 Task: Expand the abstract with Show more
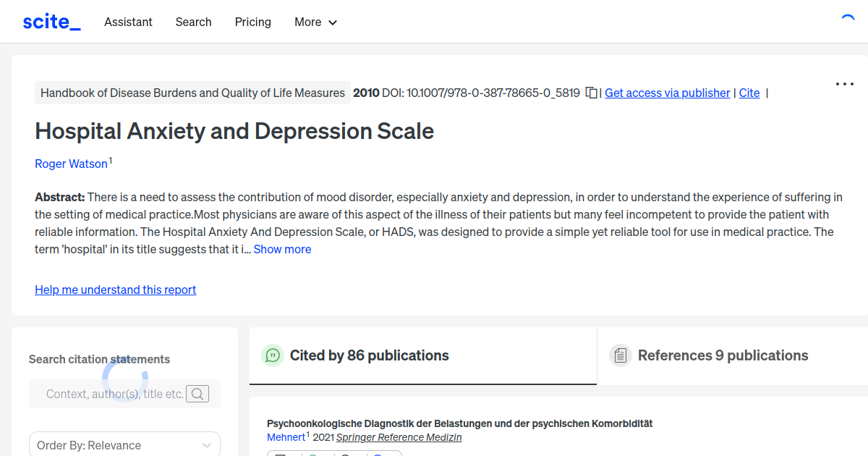click(x=282, y=249)
